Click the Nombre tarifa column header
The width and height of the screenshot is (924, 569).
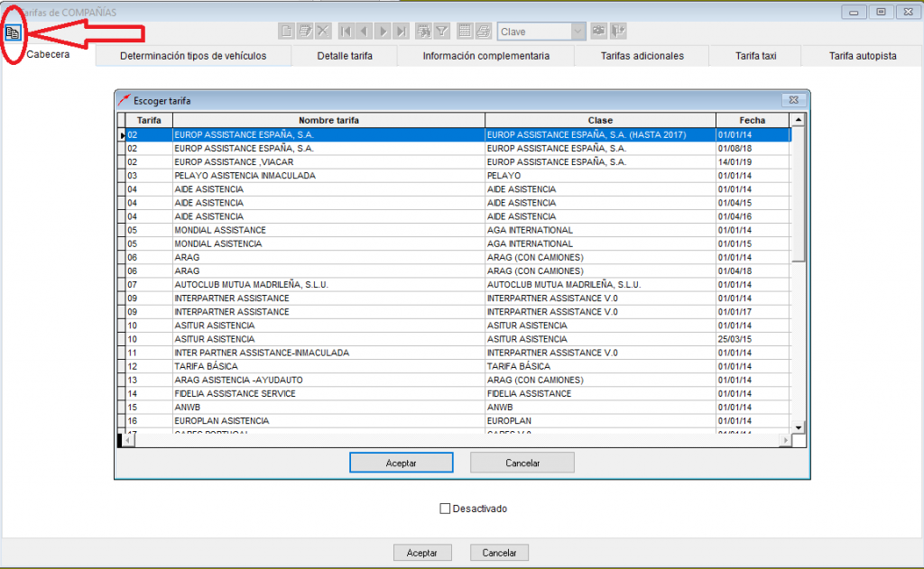coord(328,120)
